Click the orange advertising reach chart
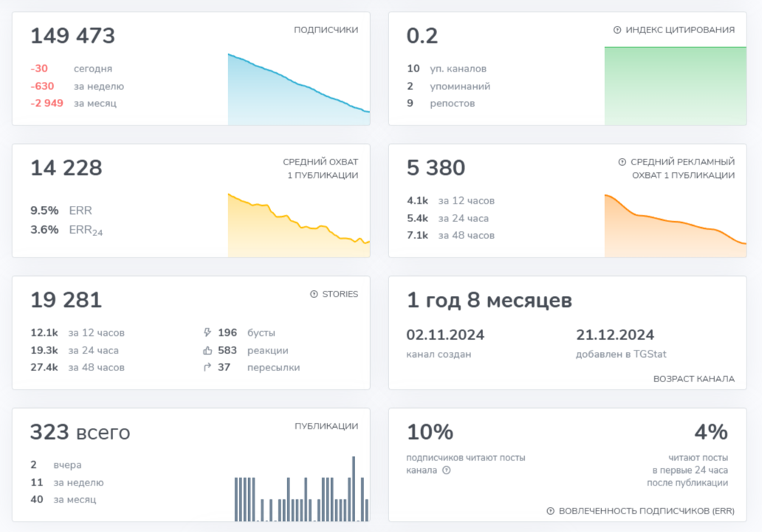The height and width of the screenshot is (532, 762). click(676, 226)
